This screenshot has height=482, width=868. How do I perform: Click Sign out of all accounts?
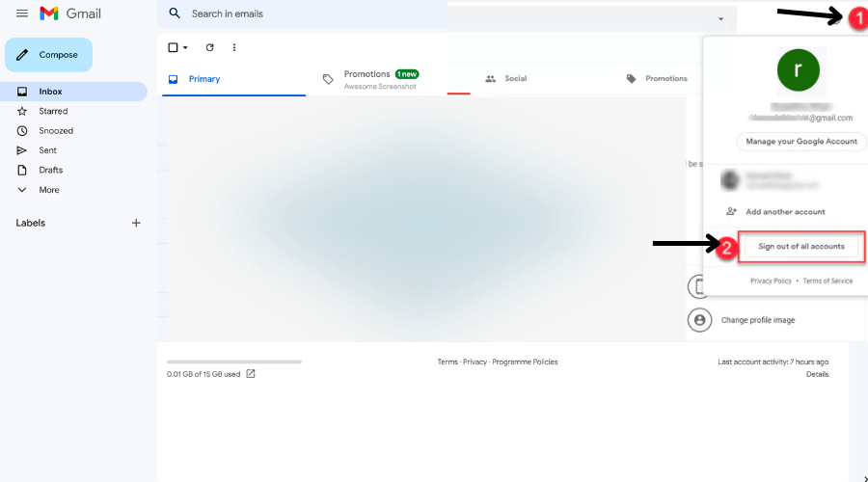[x=801, y=246]
